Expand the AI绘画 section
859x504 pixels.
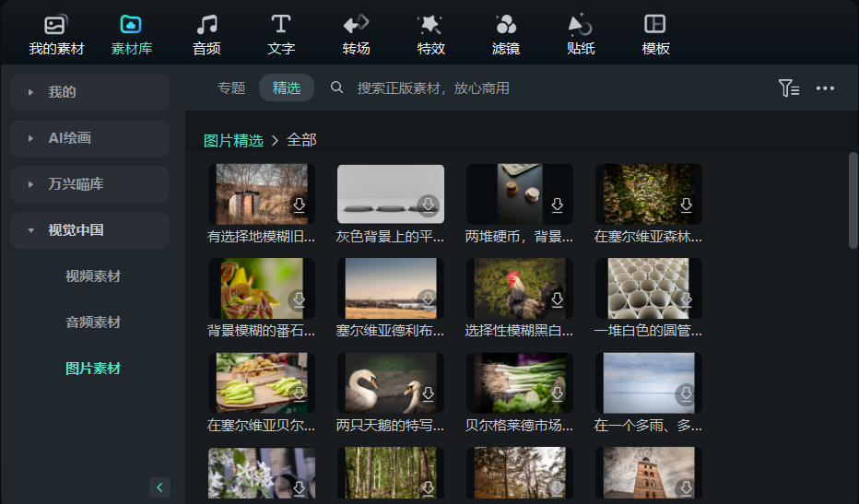tap(89, 138)
